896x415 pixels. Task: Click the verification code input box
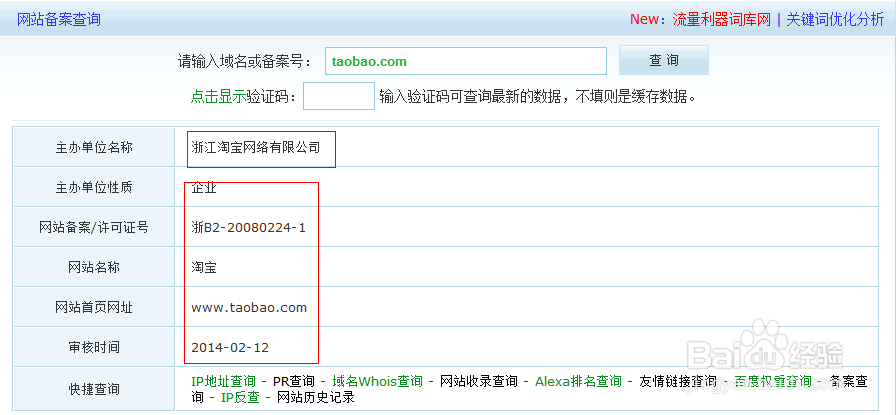click(x=339, y=96)
